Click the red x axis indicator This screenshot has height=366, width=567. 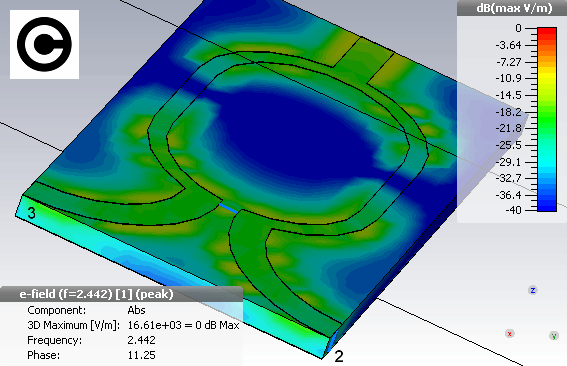click(x=510, y=333)
